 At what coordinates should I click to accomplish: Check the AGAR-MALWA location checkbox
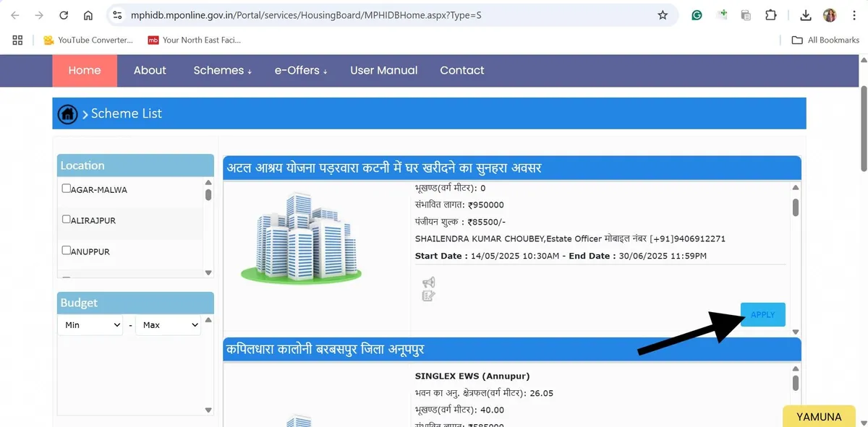[67, 189]
